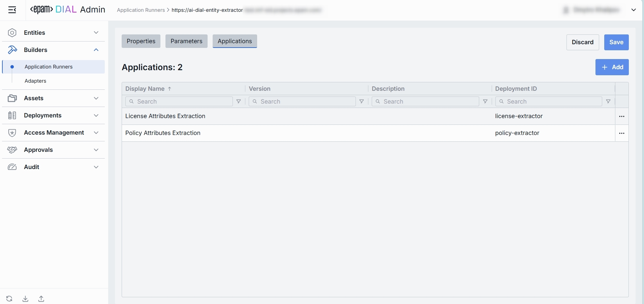Select License Attributes Extraction row name

point(165,116)
